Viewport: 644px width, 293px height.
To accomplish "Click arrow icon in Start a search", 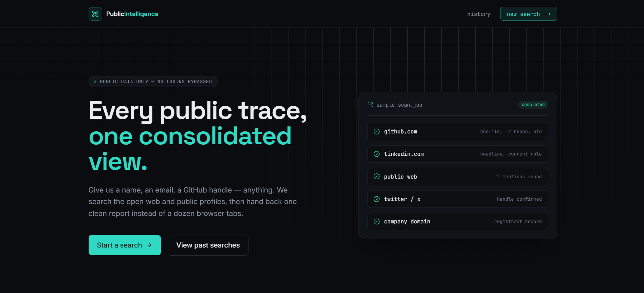I will [149, 245].
